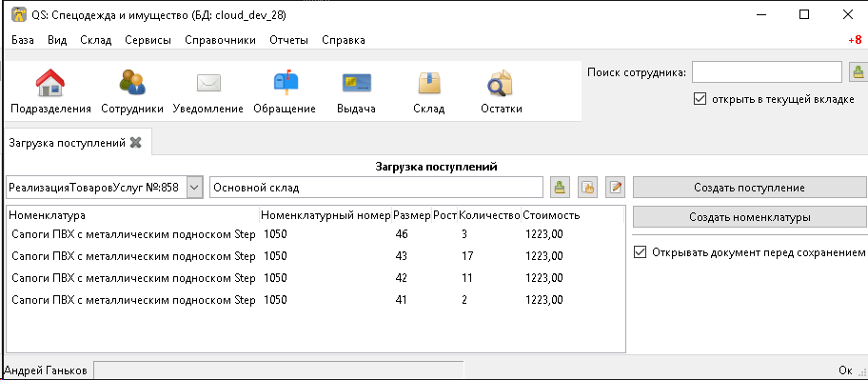Open the Отчеты menu
The height and width of the screenshot is (380, 868).
pos(288,40)
